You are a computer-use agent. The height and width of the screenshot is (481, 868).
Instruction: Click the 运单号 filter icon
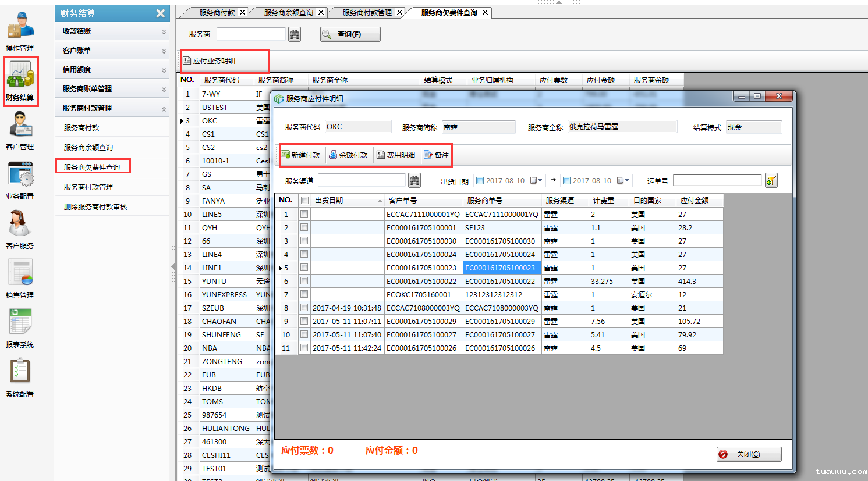click(771, 180)
